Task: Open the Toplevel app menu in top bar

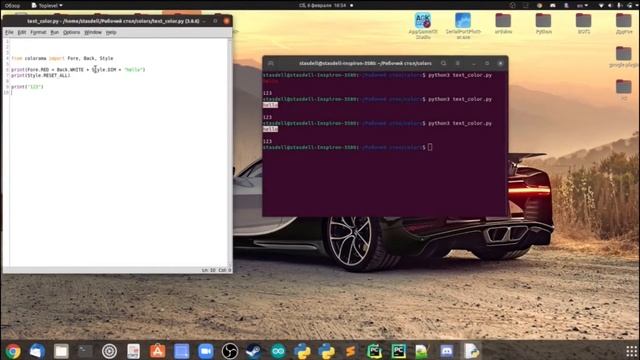Action: 47,5
